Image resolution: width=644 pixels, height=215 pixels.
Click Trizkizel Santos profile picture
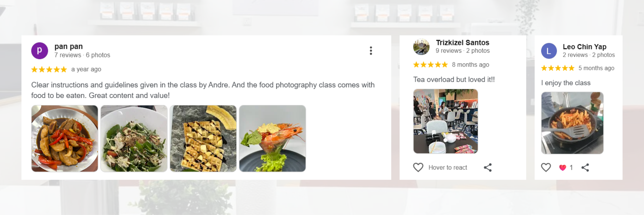(x=421, y=47)
